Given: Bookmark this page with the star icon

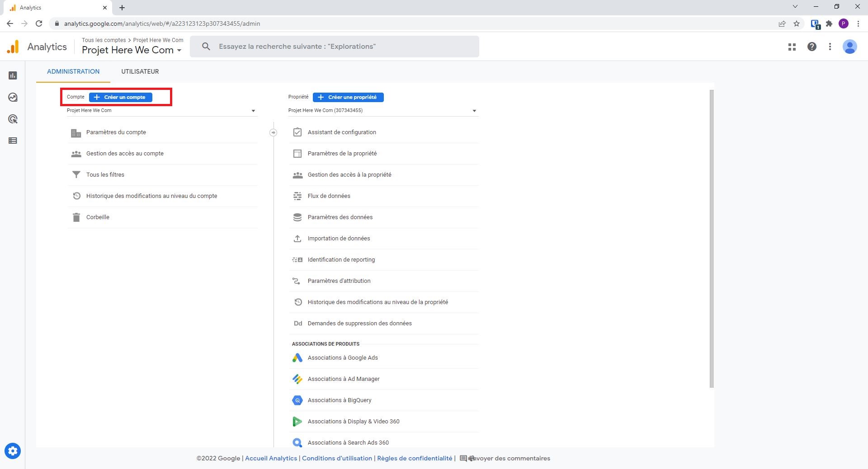Looking at the screenshot, I should (x=797, y=23).
